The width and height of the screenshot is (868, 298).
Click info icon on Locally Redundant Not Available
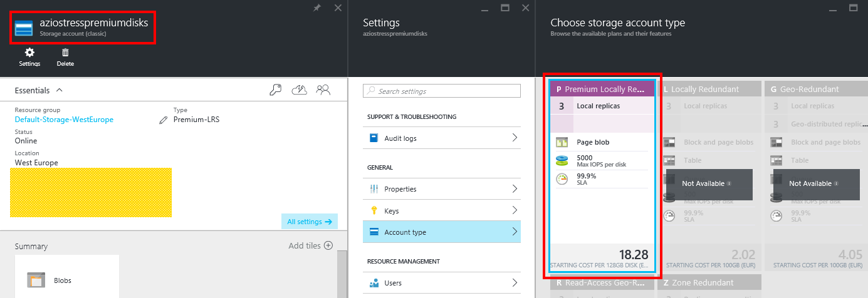pyautogui.click(x=729, y=184)
